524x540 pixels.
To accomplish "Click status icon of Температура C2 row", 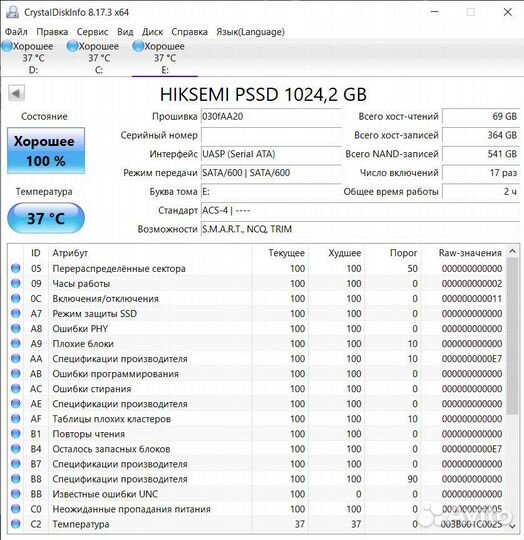I will (16, 524).
